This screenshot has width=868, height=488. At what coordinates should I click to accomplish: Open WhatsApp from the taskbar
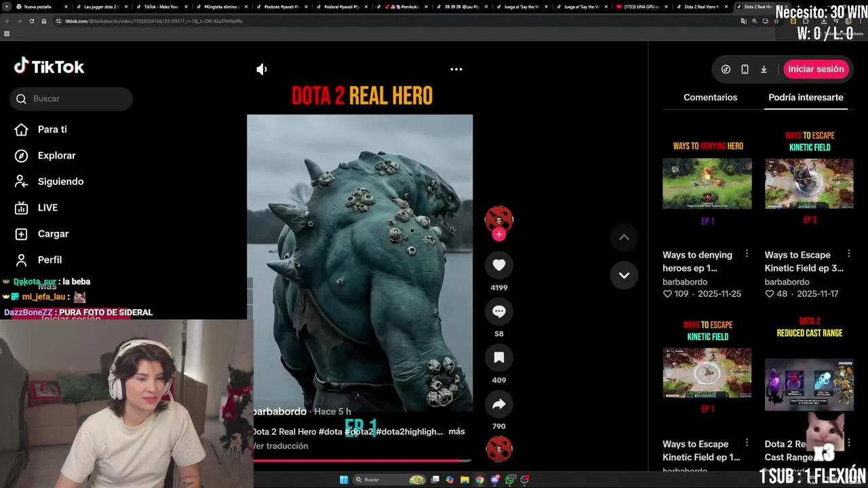click(510, 480)
